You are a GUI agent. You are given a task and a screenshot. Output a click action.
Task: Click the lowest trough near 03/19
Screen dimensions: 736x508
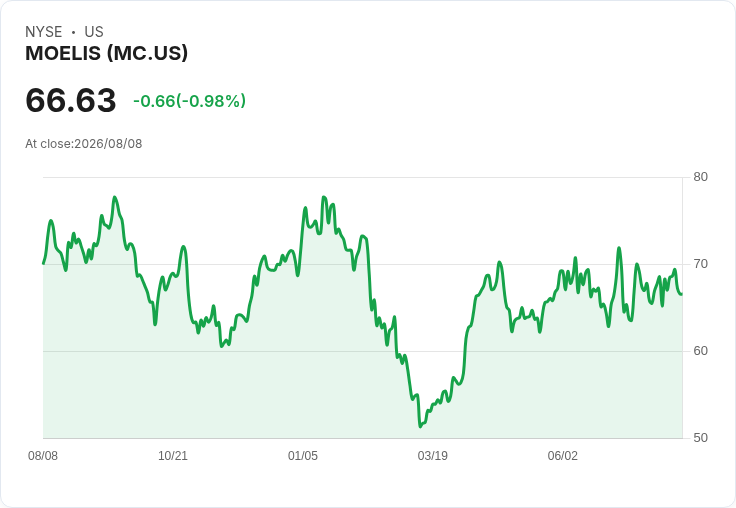(420, 426)
